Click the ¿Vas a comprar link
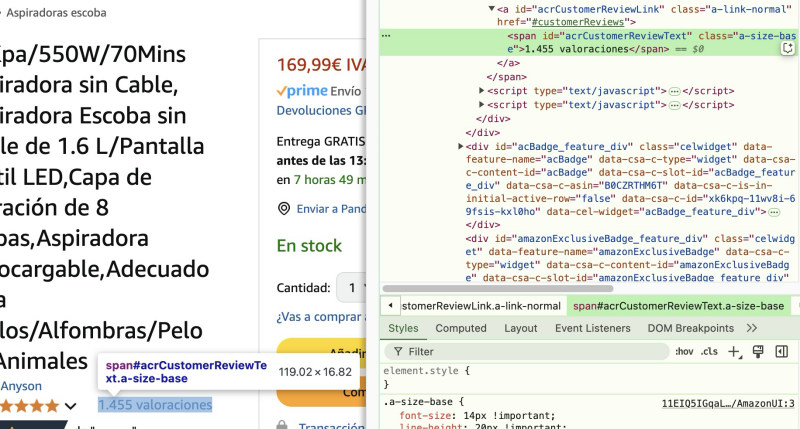Screen dimensions: 800x429 pyautogui.click(x=321, y=317)
